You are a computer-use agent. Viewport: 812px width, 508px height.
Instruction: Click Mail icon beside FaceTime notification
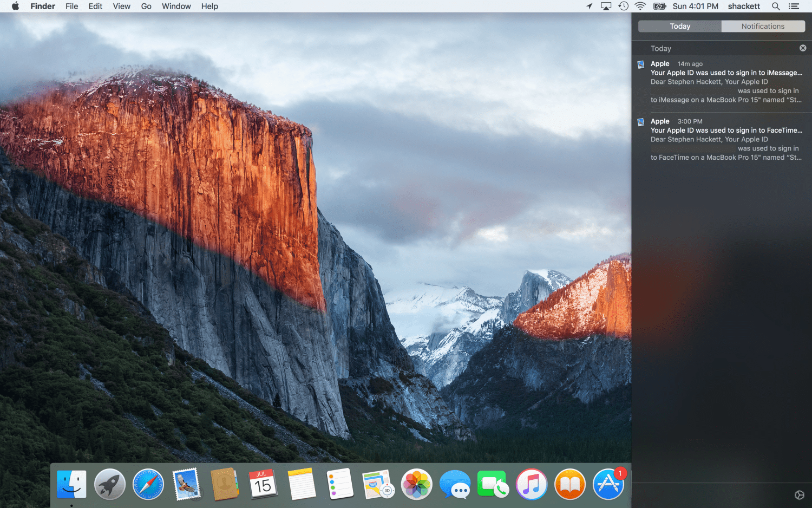click(641, 122)
